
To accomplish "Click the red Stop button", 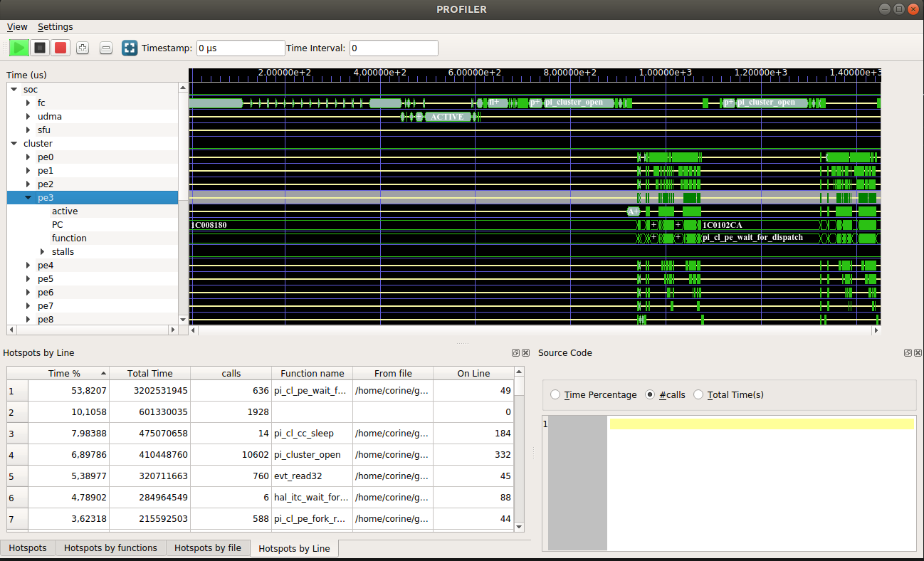I will point(61,48).
